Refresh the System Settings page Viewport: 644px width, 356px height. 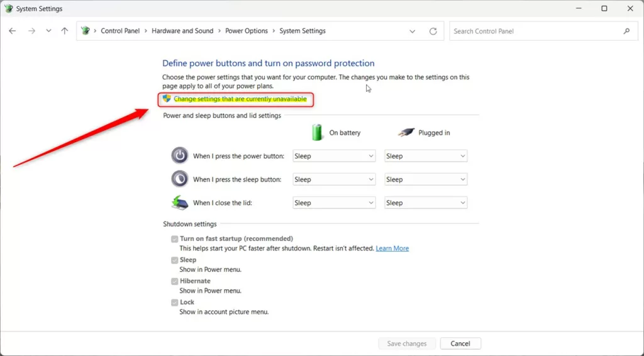point(433,31)
